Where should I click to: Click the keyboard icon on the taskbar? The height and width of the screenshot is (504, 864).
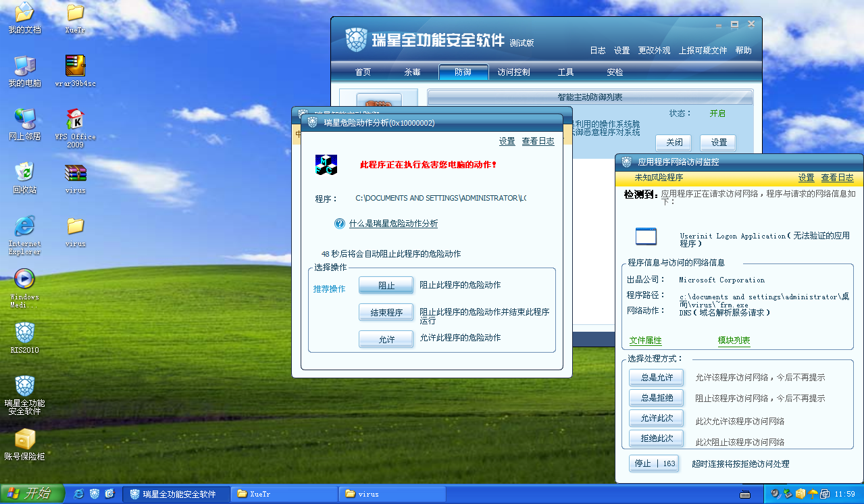(745, 494)
